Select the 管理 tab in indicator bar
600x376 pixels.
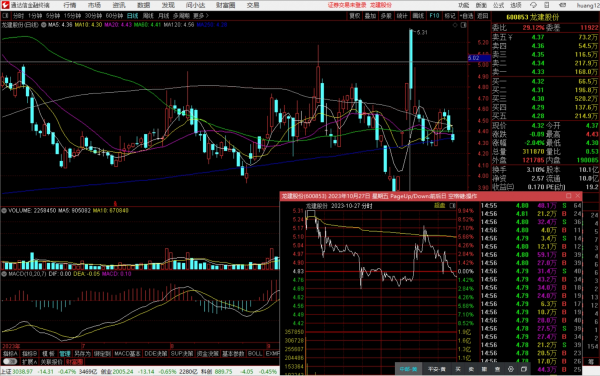tap(65, 354)
